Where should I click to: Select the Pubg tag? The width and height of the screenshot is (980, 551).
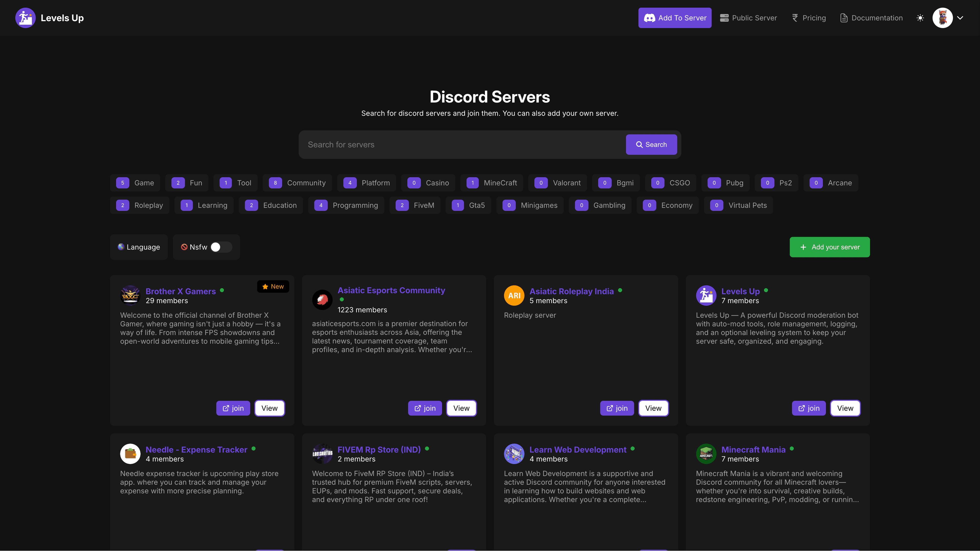726,183
